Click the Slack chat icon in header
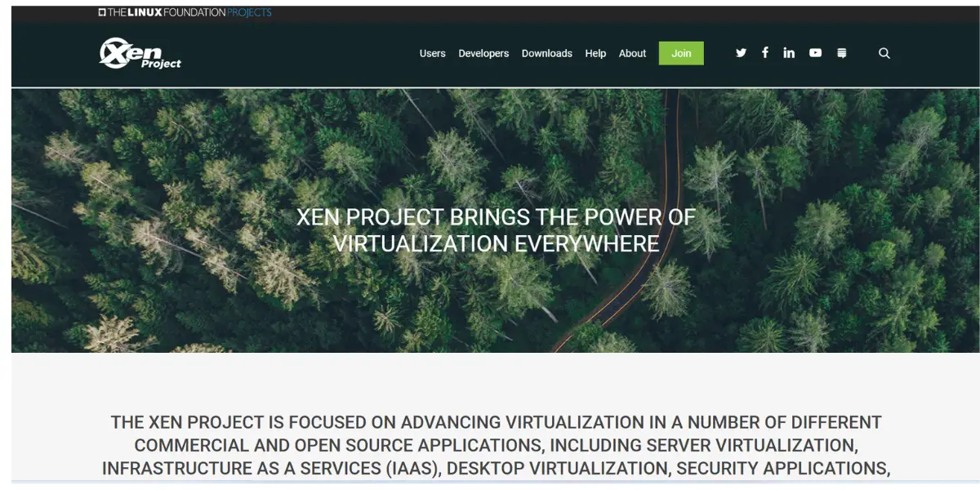This screenshot has width=980, height=490. [842, 53]
